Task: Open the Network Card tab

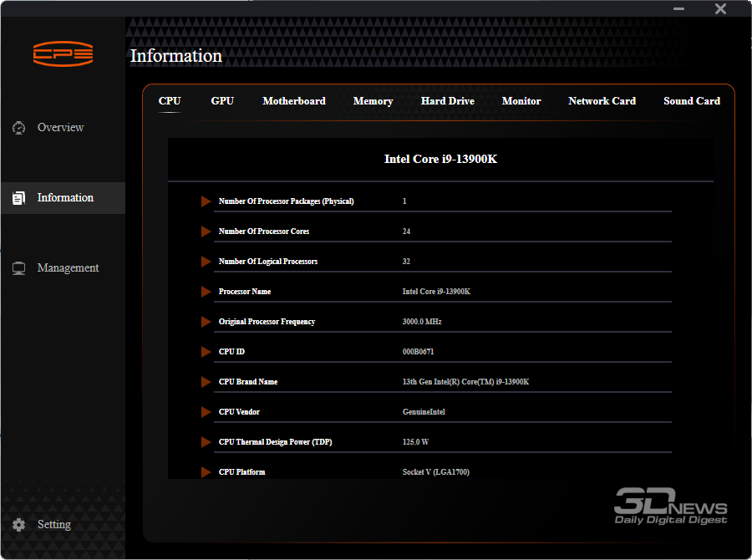Action: [x=602, y=101]
